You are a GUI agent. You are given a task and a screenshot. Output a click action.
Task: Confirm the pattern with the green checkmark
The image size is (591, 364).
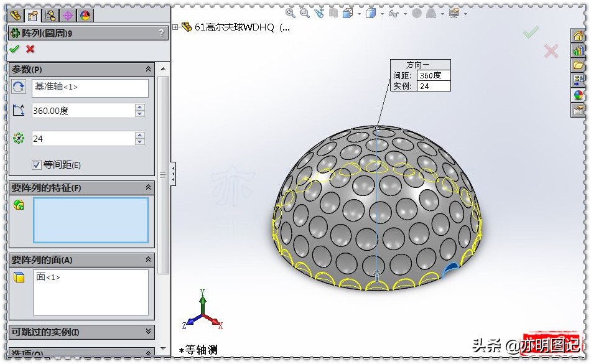coord(14,49)
